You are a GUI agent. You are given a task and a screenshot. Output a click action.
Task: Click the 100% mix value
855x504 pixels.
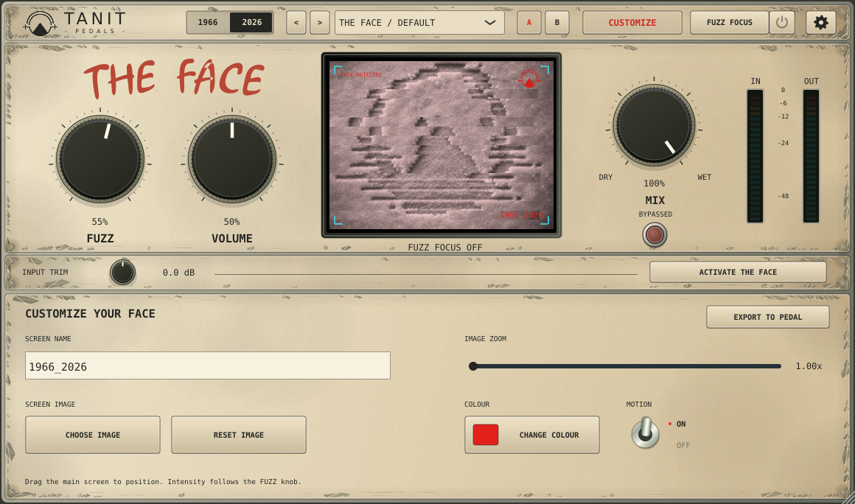pos(655,183)
